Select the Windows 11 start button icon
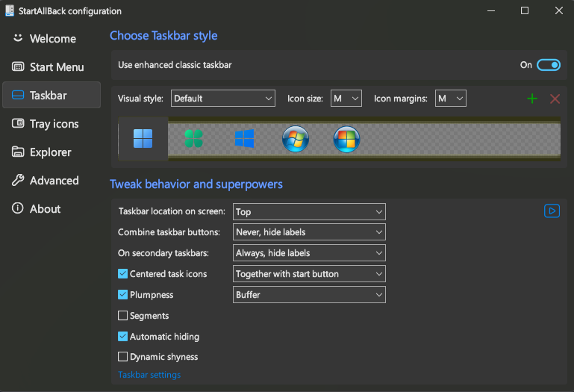The image size is (574, 392). (143, 139)
